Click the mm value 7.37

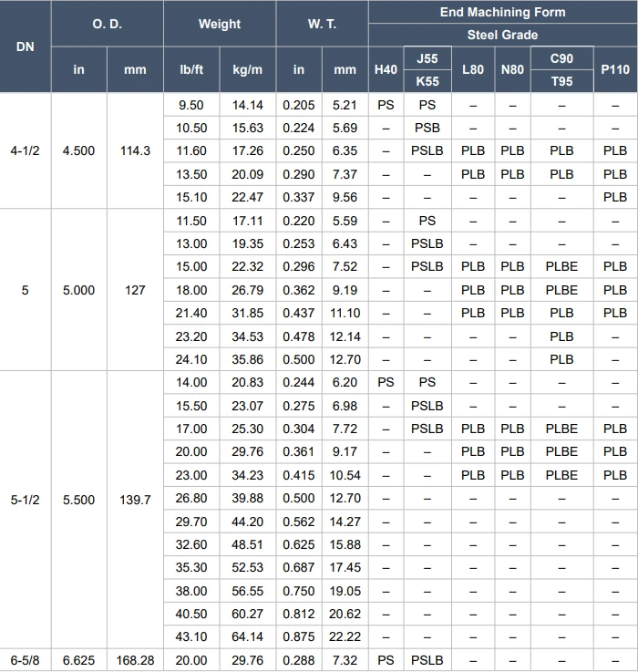click(345, 174)
